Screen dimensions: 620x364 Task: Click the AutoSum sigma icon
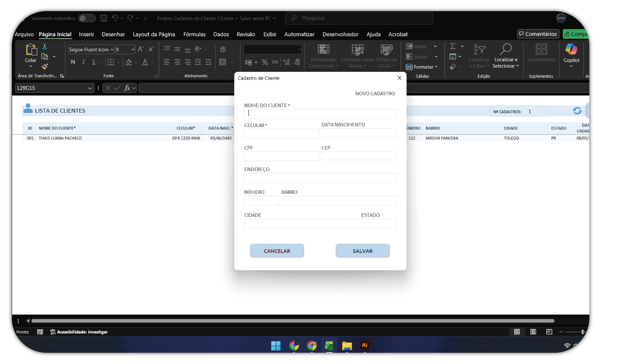click(x=453, y=46)
